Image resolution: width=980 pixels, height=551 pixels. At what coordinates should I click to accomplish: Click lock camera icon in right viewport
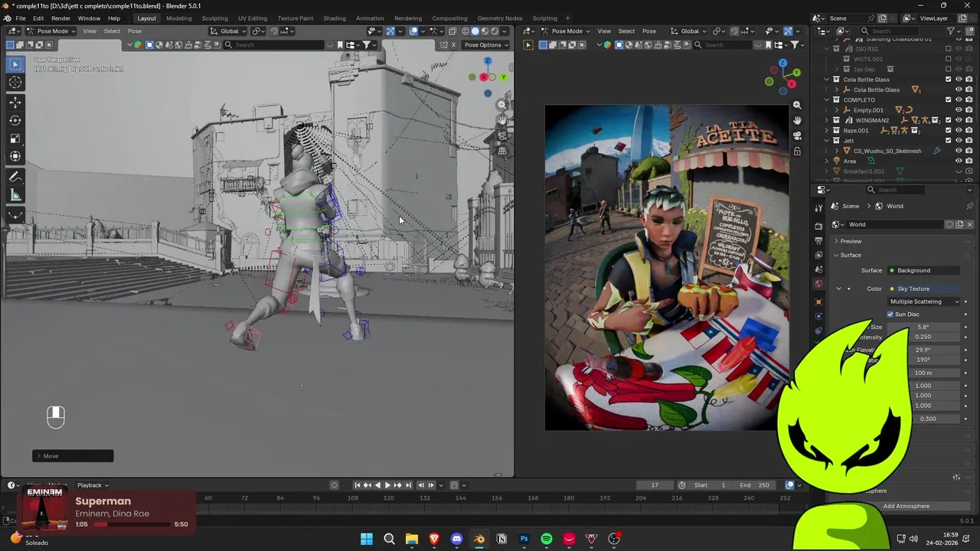[x=797, y=152]
